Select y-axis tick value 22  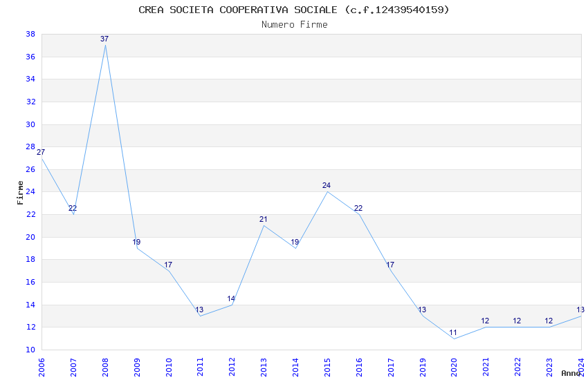tap(30, 214)
